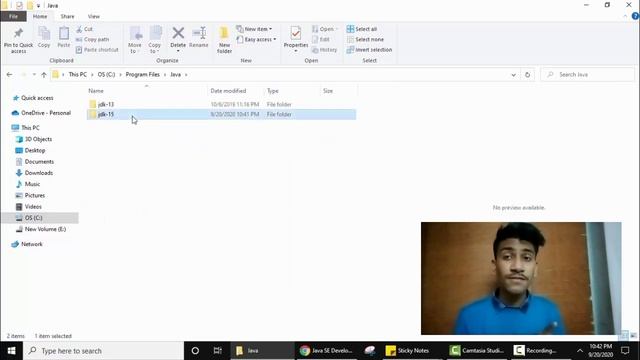640x360 pixels.
Task: Click Select all
Action: [x=362, y=29]
